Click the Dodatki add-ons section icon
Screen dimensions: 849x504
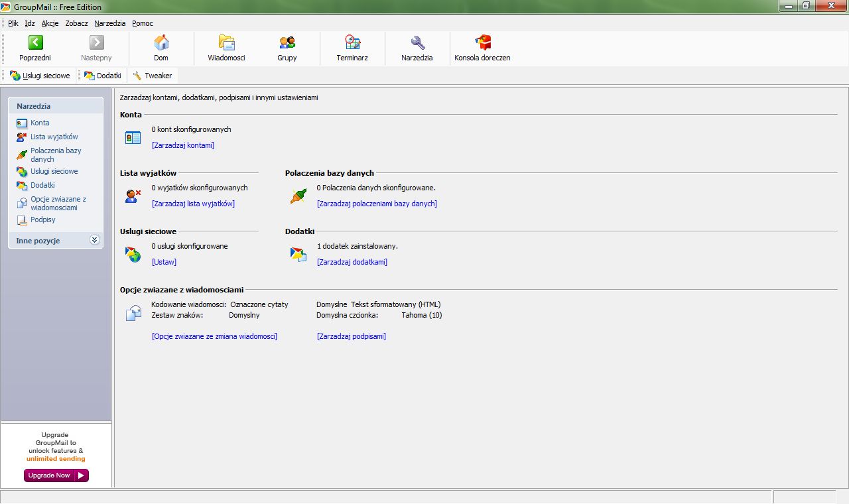pyautogui.click(x=298, y=255)
